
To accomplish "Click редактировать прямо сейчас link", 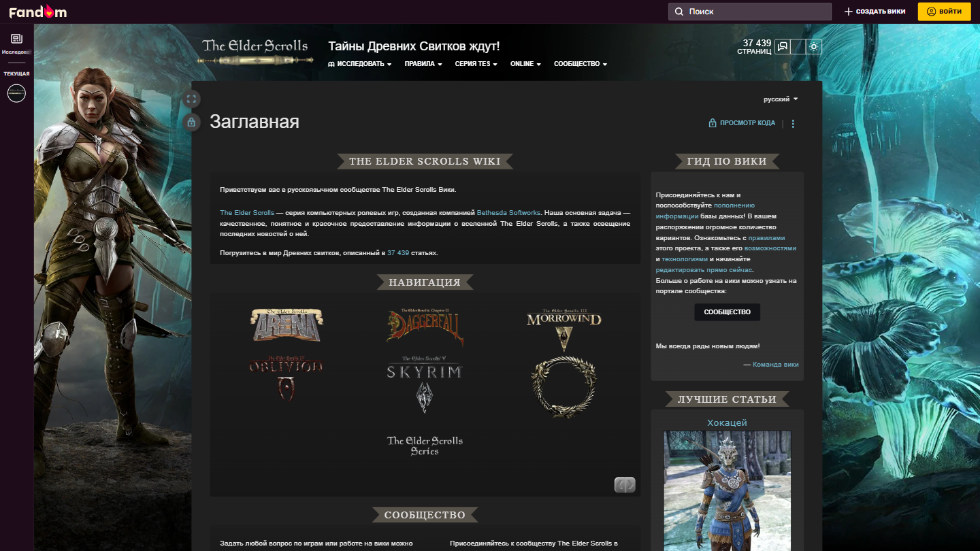I will [704, 270].
